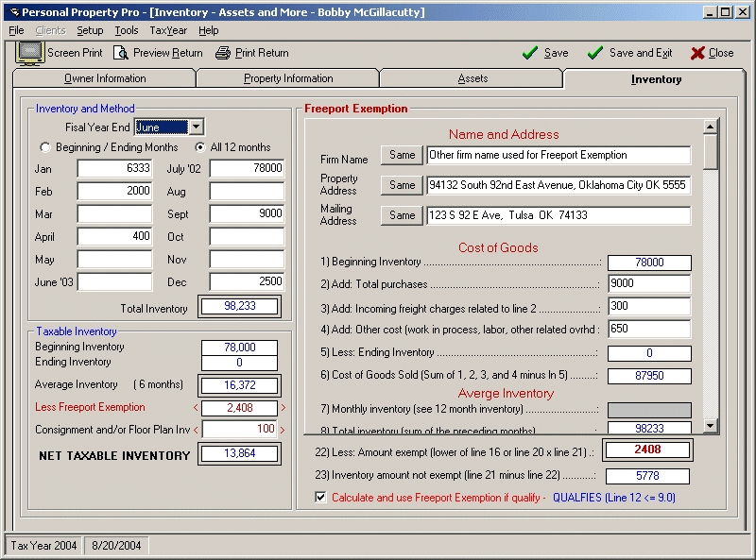Open the Fiscal Year End dropdown arrow
Screen dimensions: 756x560
[196, 127]
